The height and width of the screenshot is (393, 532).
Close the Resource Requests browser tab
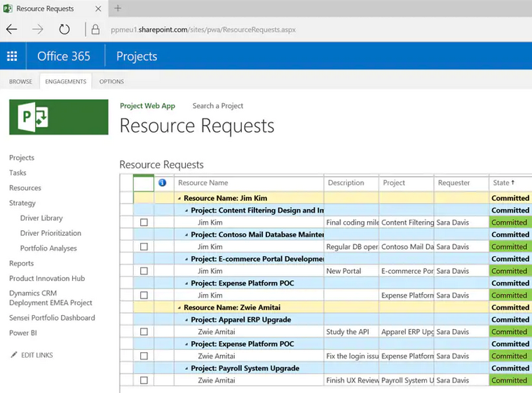click(98, 8)
